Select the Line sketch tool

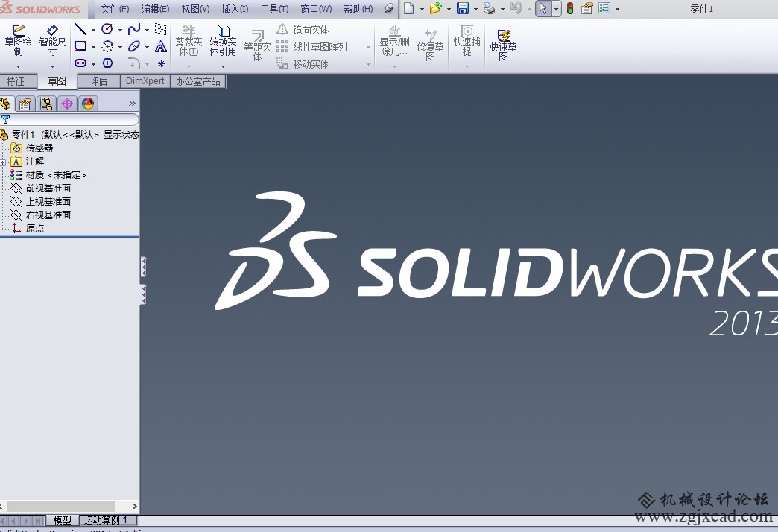coord(80,29)
